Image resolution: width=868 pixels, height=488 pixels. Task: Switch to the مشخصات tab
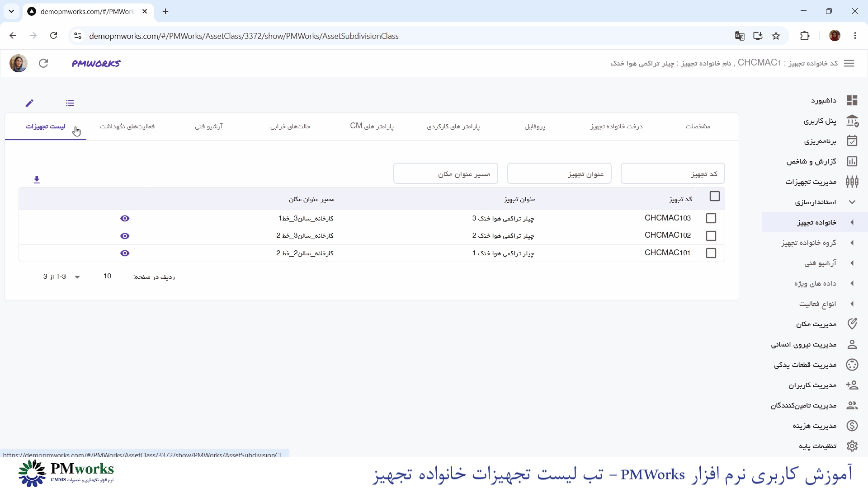click(698, 127)
